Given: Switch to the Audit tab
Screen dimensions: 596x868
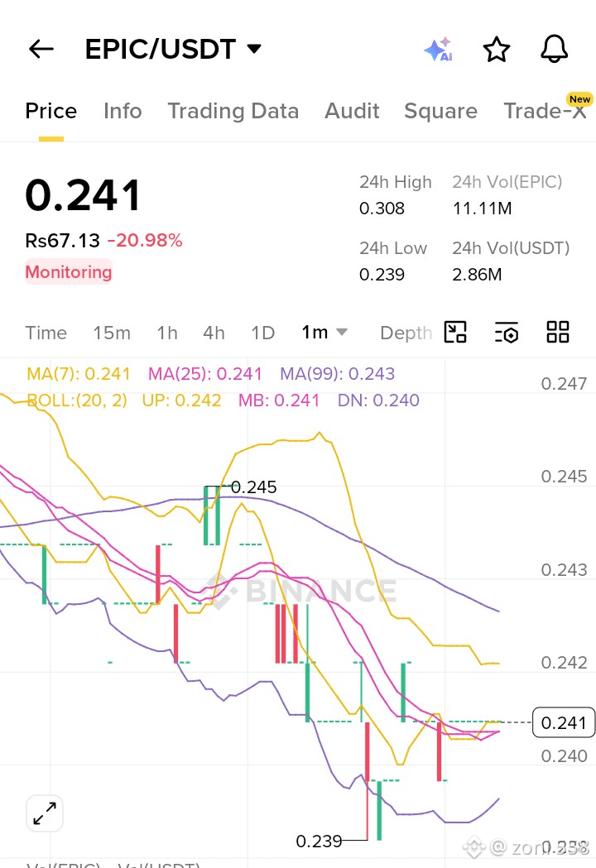Looking at the screenshot, I should 353,111.
